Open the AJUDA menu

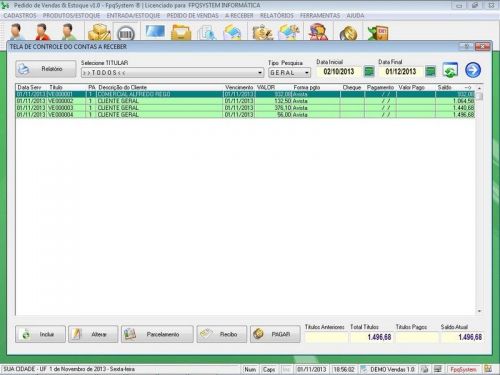point(355,16)
